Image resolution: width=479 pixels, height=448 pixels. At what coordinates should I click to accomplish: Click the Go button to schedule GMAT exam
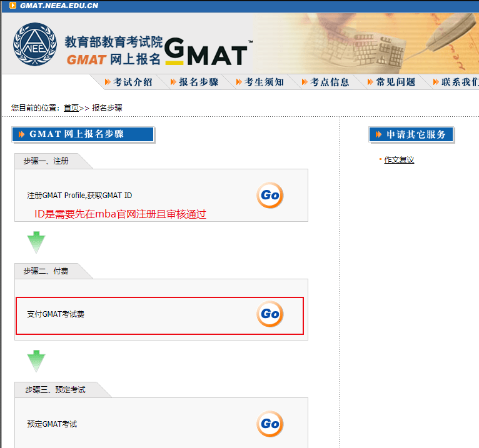pos(270,424)
